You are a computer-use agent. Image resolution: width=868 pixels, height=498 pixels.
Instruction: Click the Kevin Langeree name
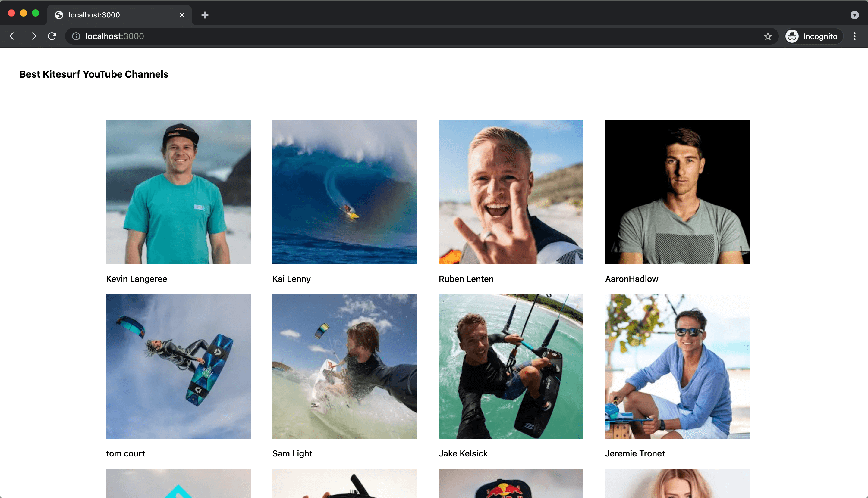coord(137,279)
